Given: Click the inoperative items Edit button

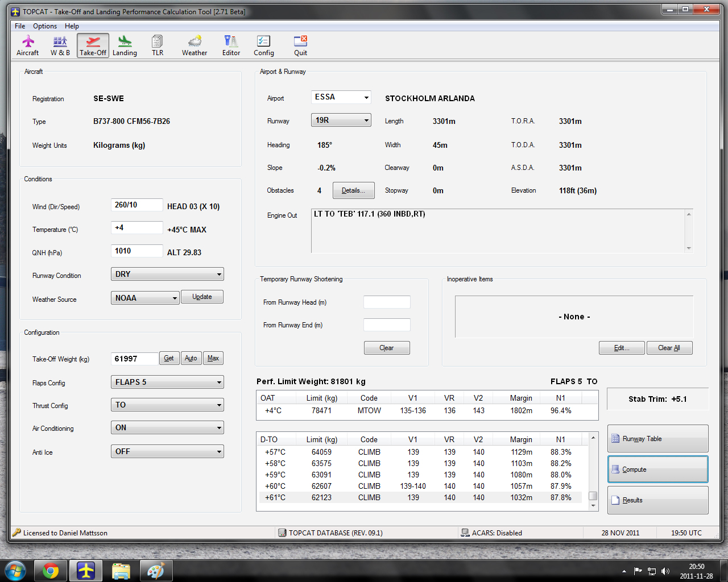Looking at the screenshot, I should tap(622, 348).
